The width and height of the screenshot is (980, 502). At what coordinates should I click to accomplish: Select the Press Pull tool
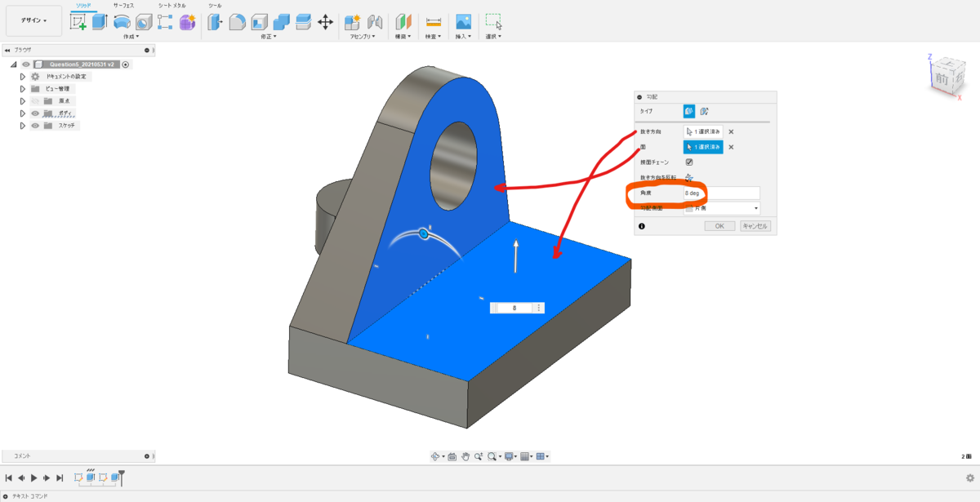215,22
